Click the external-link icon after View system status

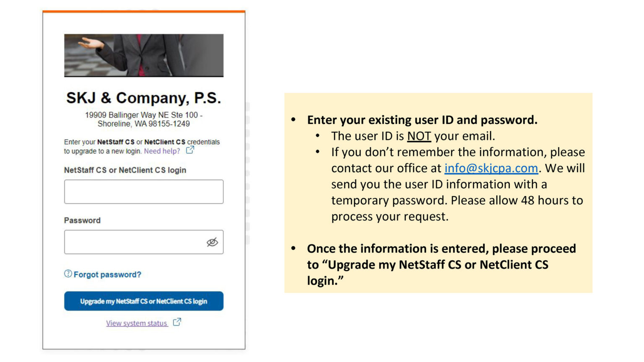(177, 322)
